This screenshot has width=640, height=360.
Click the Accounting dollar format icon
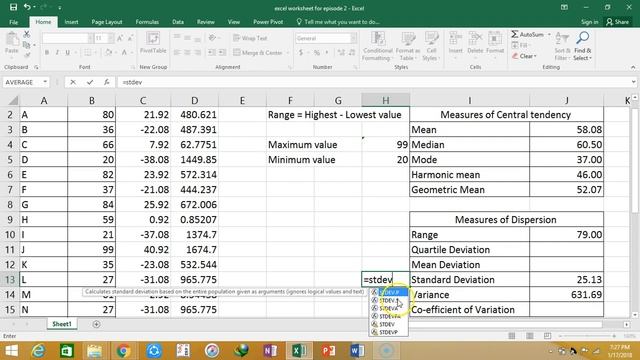301,52
